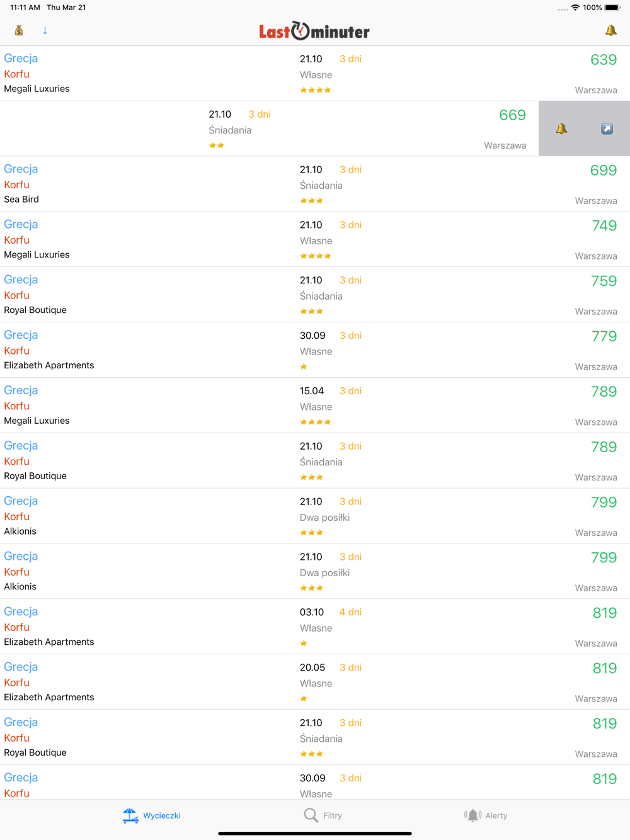Tap the blue sort arrow icon
630x840 pixels.
(45, 30)
